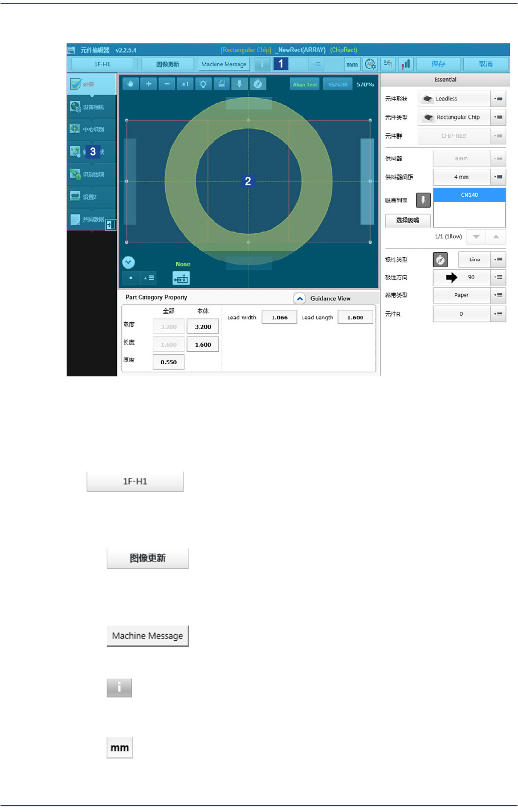This screenshot has height=812, width=518.
Task: Click the 保存 save button
Action: [x=438, y=64]
